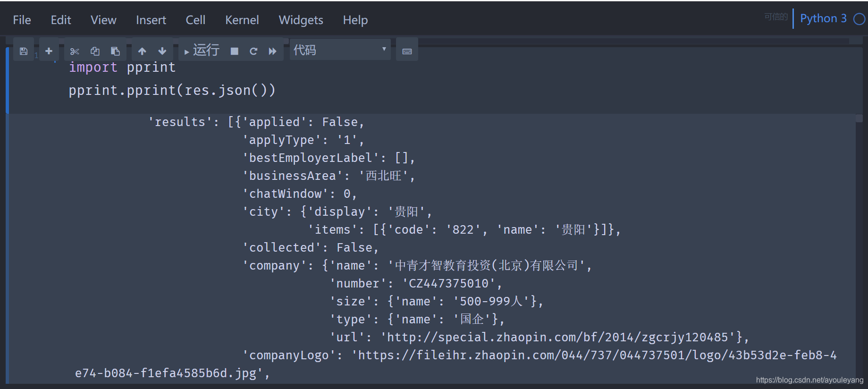Click the code line 'import pprint'
The width and height of the screenshot is (868, 389).
tap(122, 67)
